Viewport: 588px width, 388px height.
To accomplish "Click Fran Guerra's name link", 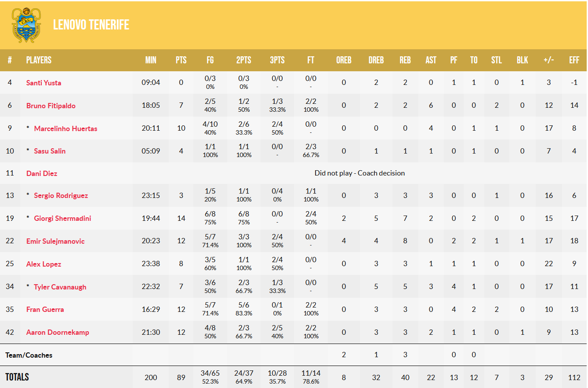I will coord(45,309).
